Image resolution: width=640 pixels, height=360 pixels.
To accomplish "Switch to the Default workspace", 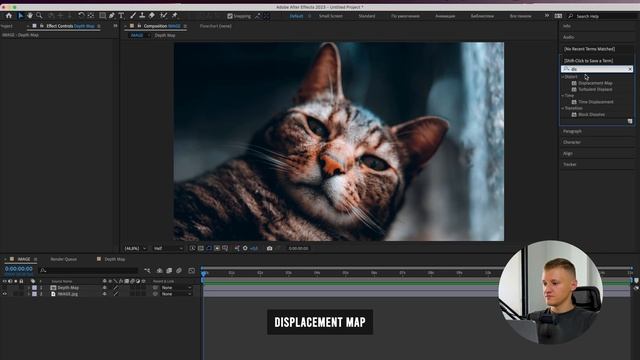I will (296, 16).
